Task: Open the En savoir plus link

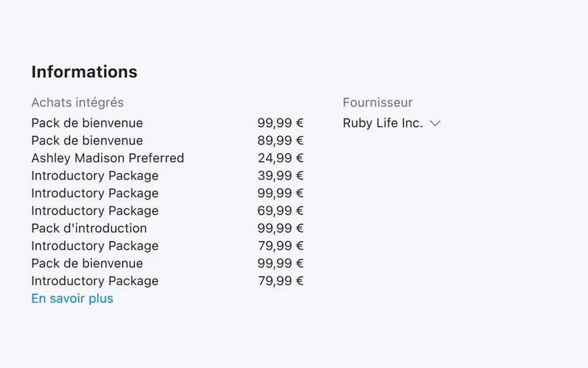Action: (x=72, y=299)
